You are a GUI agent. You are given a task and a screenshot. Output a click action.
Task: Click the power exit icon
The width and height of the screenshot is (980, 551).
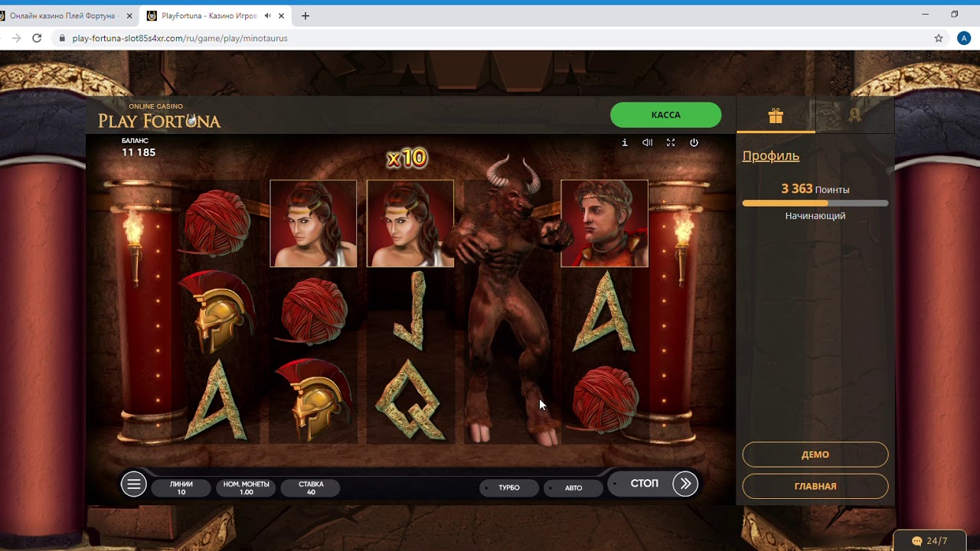point(694,142)
